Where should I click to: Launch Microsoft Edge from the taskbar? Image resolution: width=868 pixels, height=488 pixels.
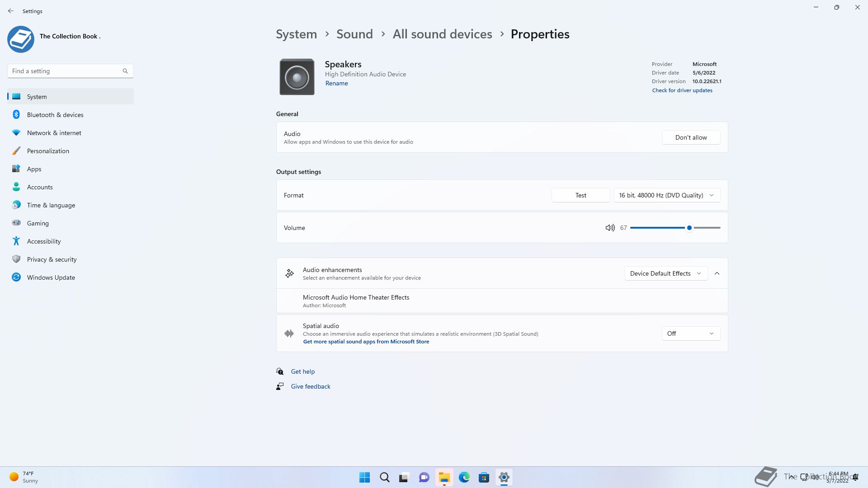464,477
